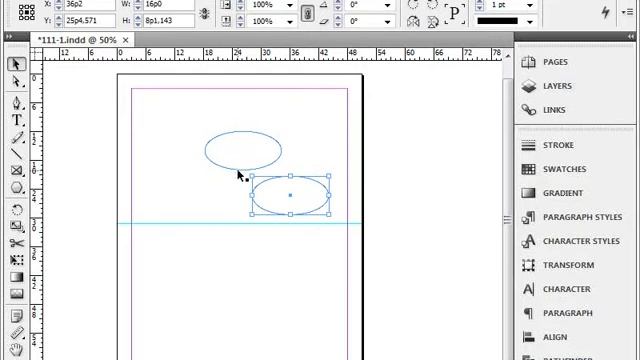Select the Type tool
The image size is (640, 360).
[16, 120]
